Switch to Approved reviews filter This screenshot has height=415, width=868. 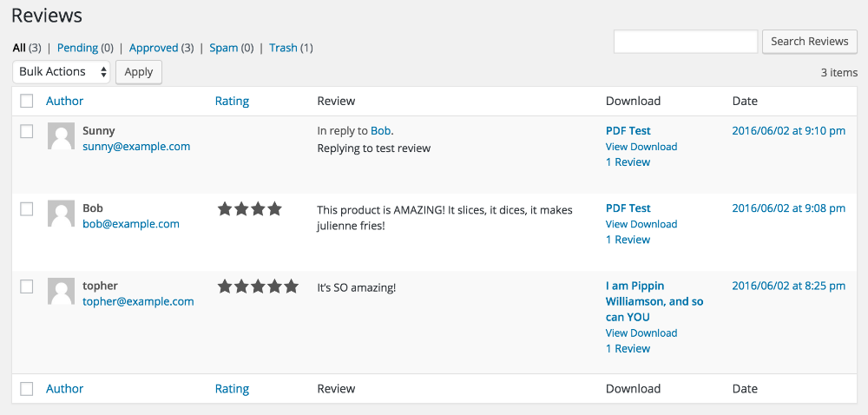(x=154, y=48)
